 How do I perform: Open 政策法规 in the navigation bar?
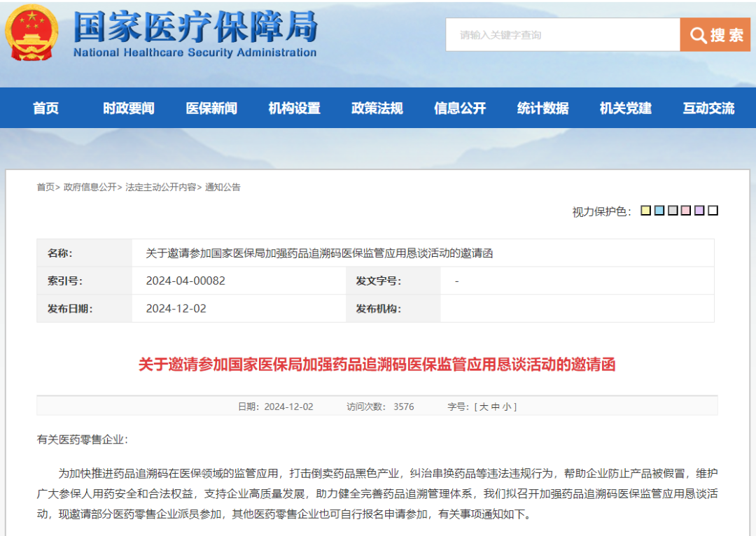(x=377, y=108)
